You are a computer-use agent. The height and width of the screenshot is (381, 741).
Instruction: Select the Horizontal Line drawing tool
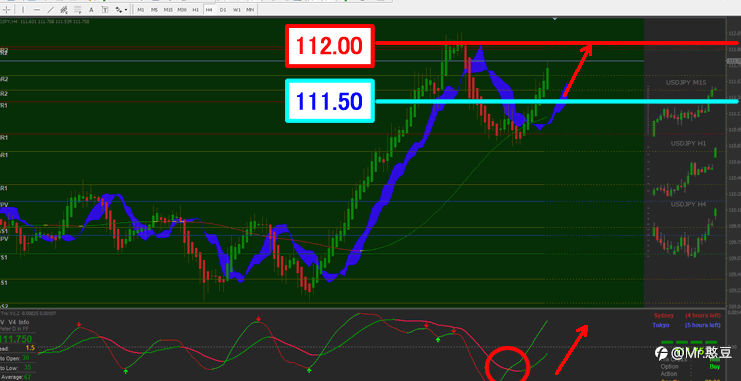coord(37,9)
